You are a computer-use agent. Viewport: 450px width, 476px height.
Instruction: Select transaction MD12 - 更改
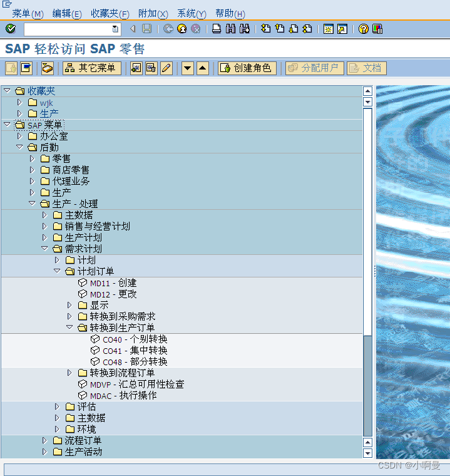pos(113,294)
